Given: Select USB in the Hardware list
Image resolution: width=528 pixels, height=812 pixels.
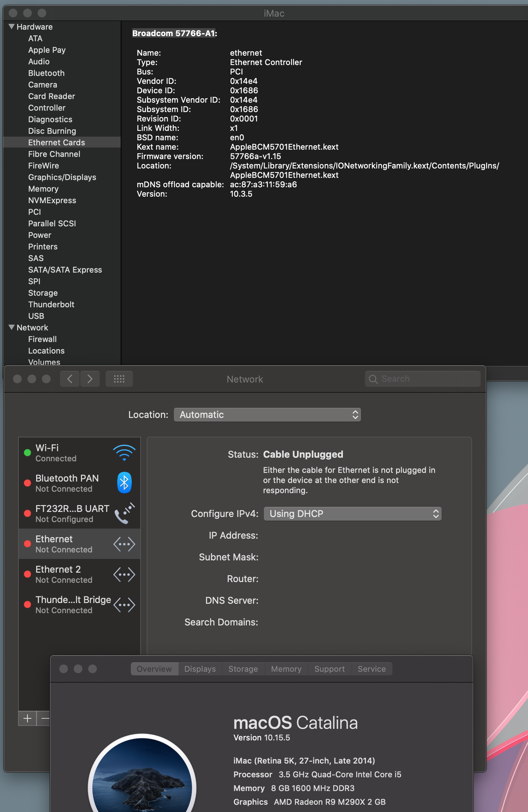Looking at the screenshot, I should click(x=62, y=316).
